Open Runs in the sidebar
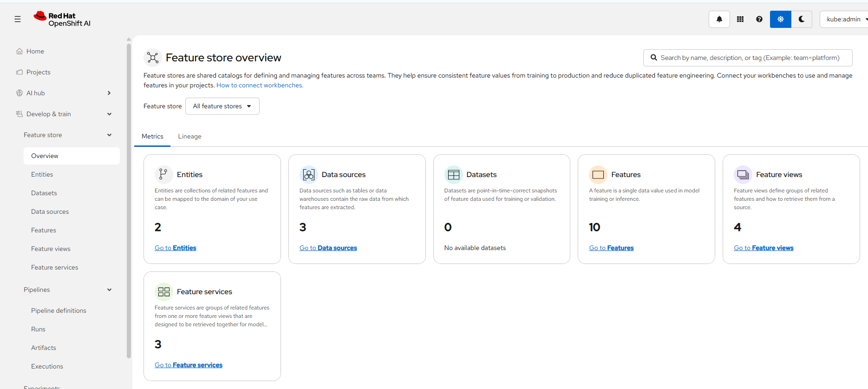The image size is (868, 389). click(x=72, y=329)
